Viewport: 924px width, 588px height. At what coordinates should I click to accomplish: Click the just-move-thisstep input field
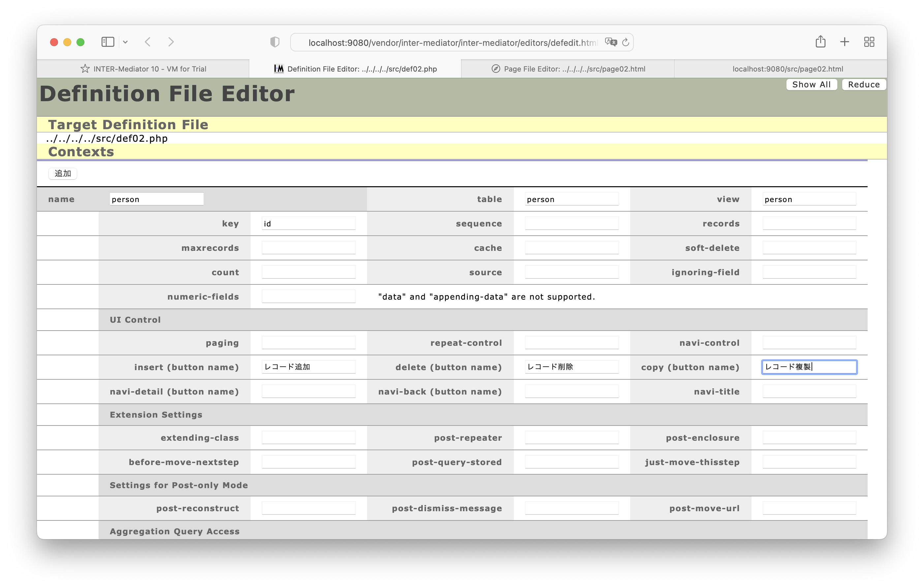809,462
